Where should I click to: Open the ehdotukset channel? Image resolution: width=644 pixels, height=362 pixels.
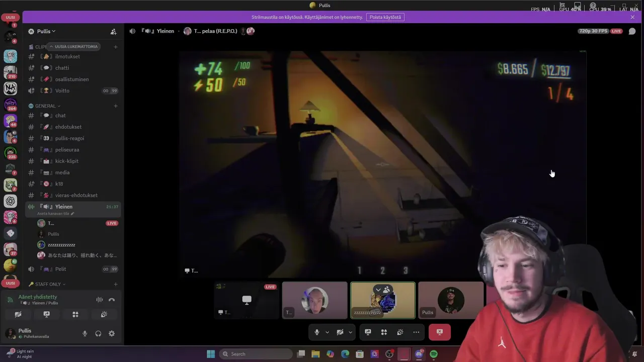click(73, 127)
